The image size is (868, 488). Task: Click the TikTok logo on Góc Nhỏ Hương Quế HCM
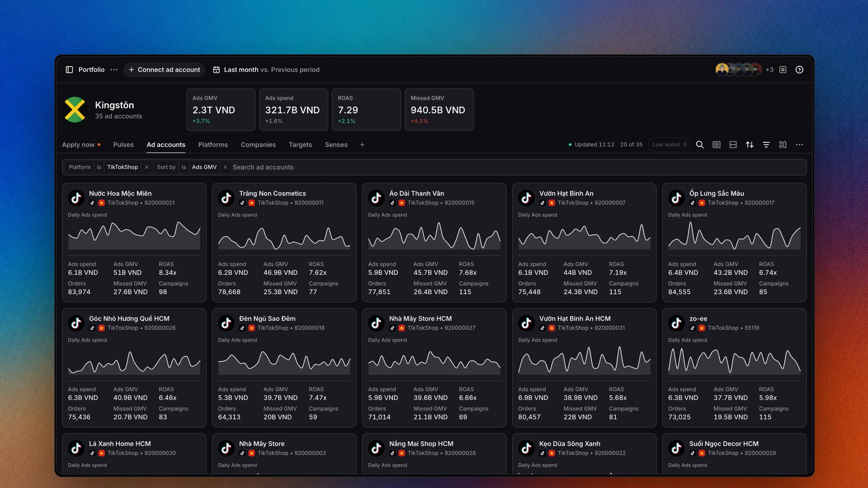(76, 323)
